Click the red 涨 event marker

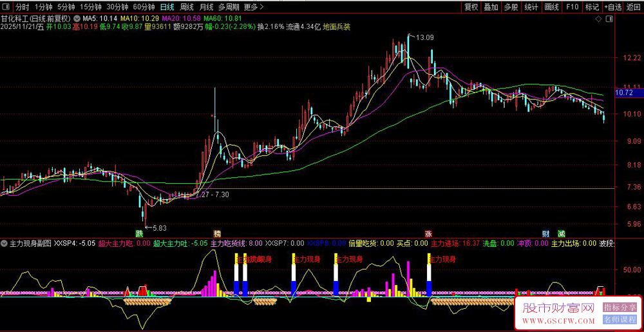tap(428, 233)
